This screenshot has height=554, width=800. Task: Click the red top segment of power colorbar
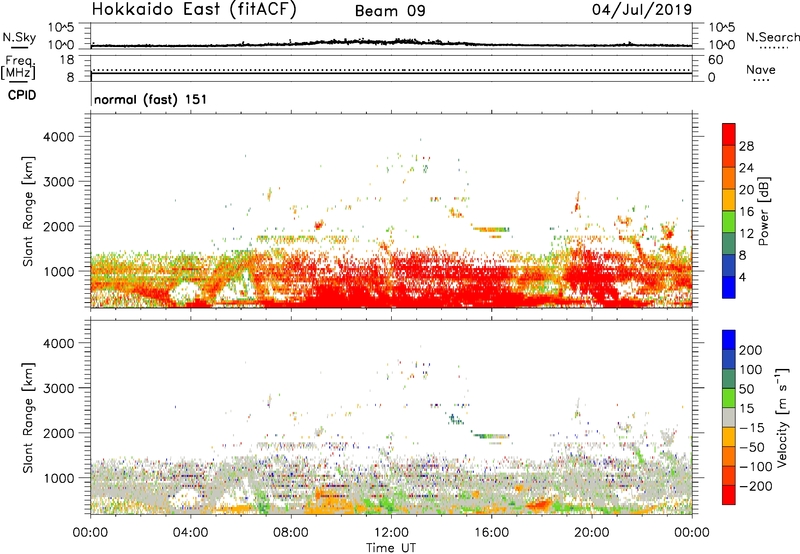click(729, 134)
